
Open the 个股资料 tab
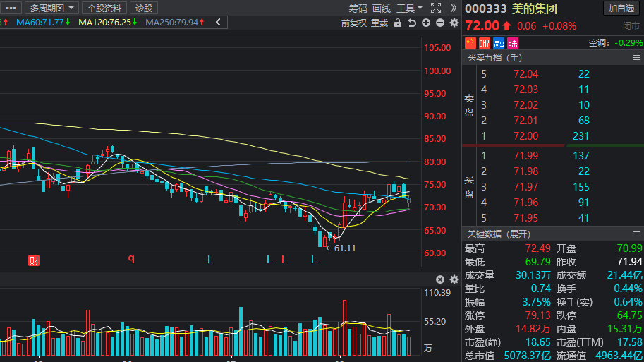click(104, 8)
